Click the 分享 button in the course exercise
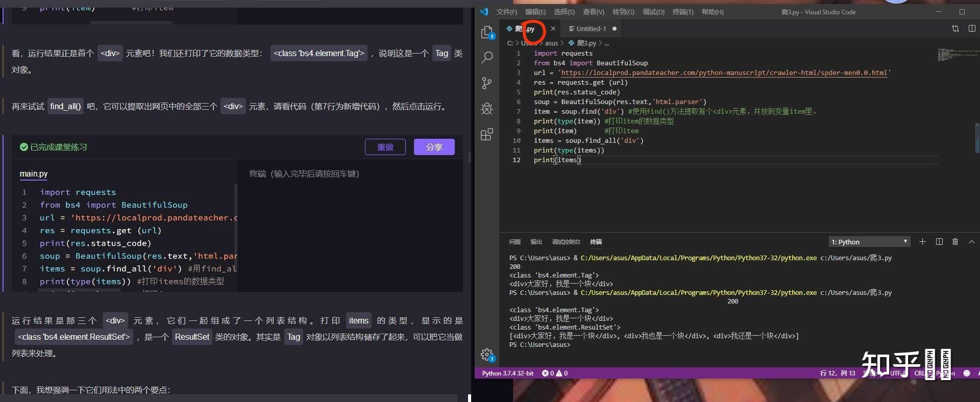The image size is (980, 402). [x=434, y=147]
